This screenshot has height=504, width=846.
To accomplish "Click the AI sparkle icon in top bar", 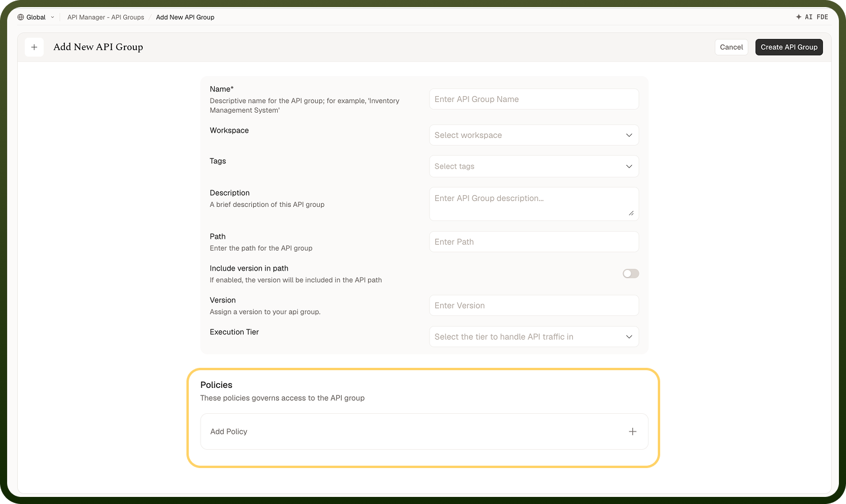I will 799,17.
